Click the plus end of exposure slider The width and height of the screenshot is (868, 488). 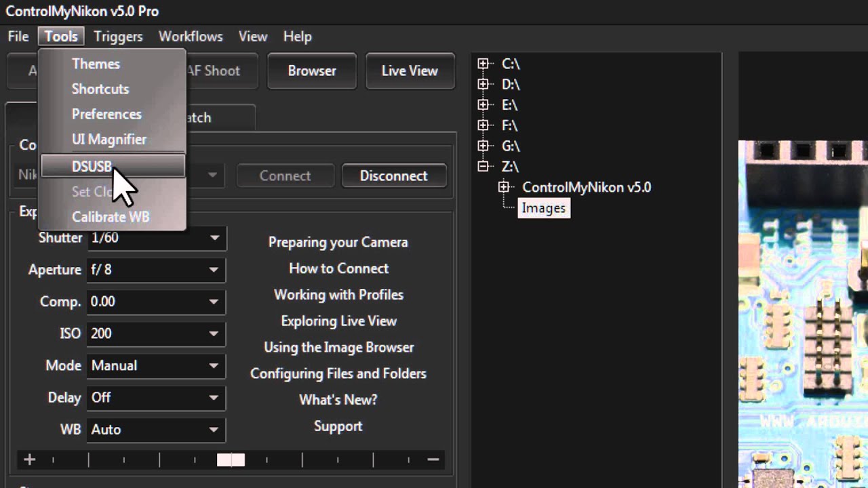[29, 460]
